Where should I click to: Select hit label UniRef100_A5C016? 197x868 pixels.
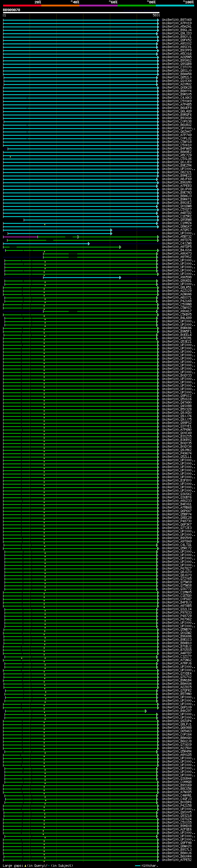[177, 54]
